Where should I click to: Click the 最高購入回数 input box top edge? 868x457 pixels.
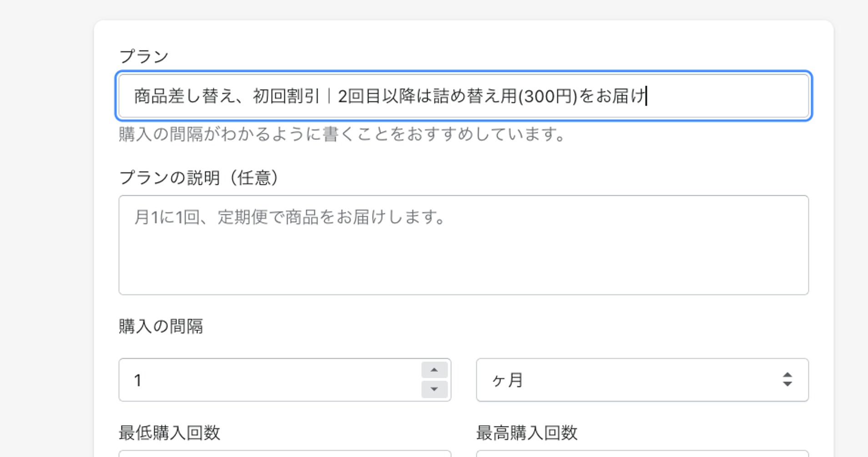(x=642, y=453)
